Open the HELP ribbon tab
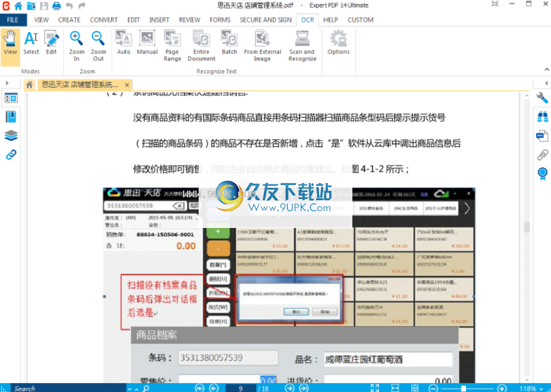551x392 pixels. click(331, 20)
